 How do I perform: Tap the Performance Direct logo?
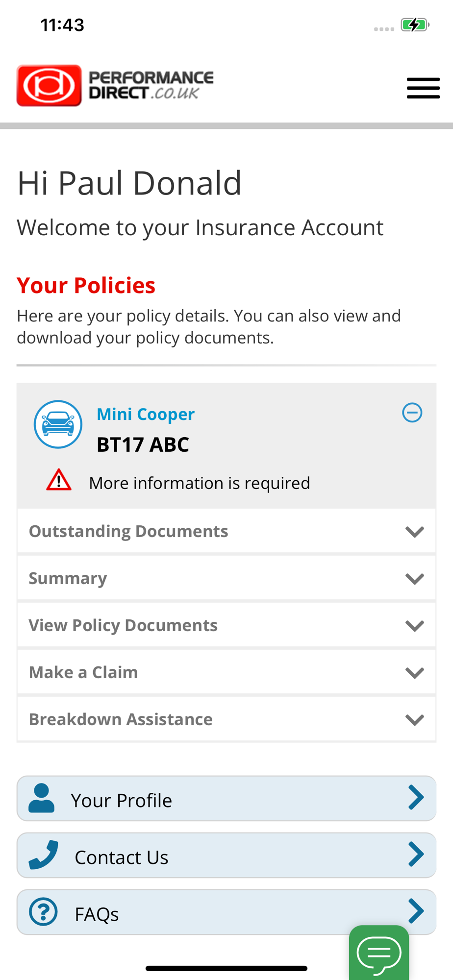115,86
